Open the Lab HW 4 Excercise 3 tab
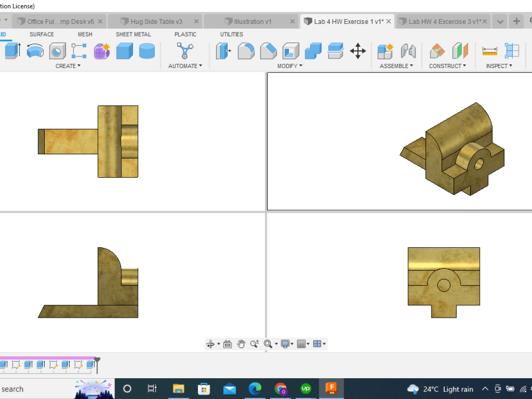Viewport: 532px width, 399px height. pos(443,21)
